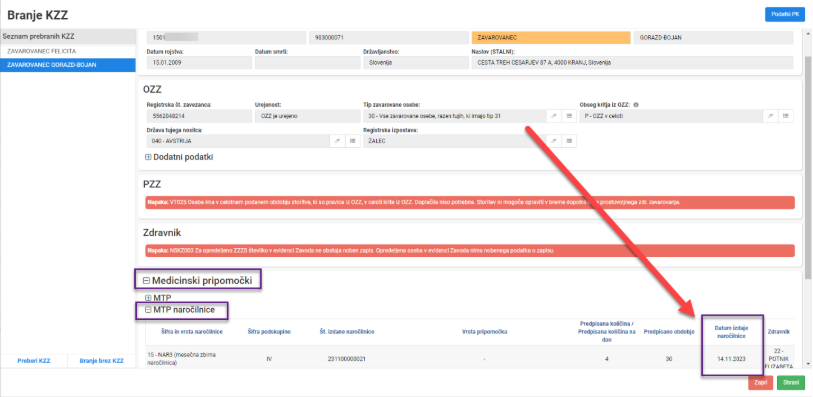Click column header Predpisano obdobje
The image size is (813, 397).
point(669,332)
